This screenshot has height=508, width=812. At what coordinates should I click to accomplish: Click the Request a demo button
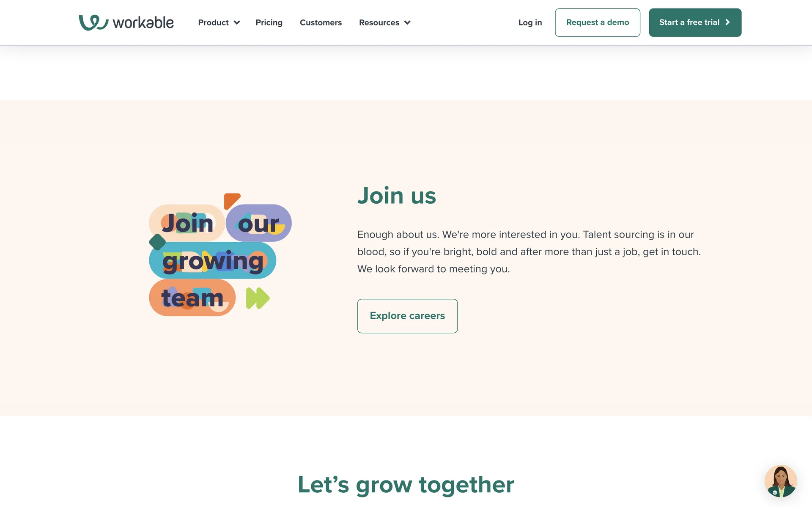coord(598,22)
